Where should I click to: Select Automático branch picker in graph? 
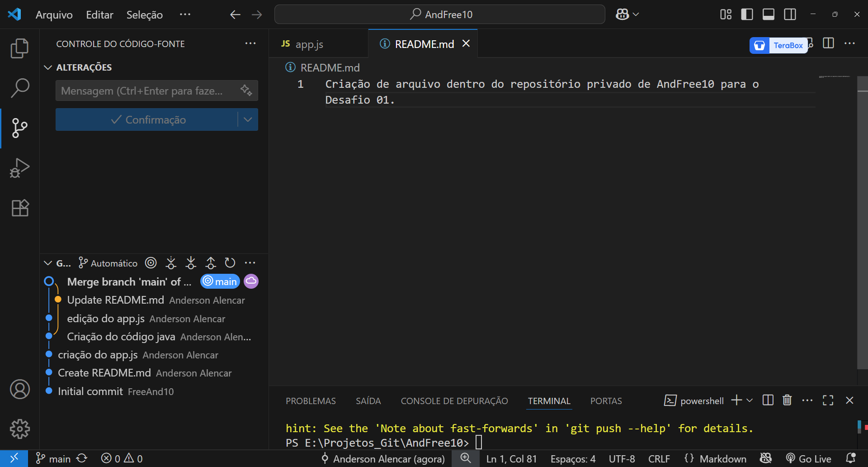pyautogui.click(x=108, y=263)
